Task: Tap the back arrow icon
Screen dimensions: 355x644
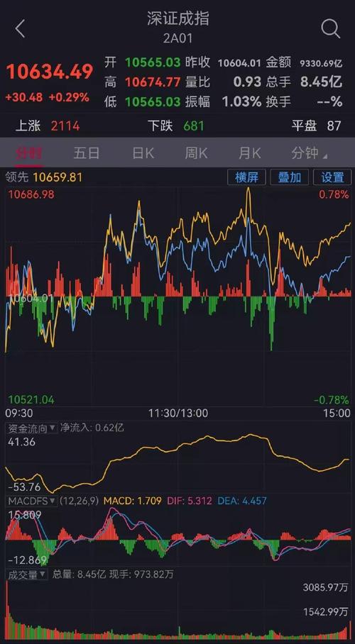Action: point(20,29)
